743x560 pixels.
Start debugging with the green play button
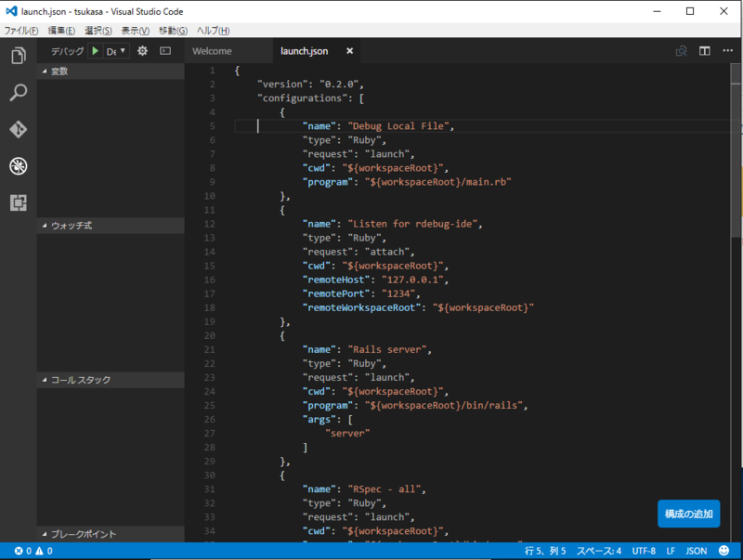pos(96,51)
